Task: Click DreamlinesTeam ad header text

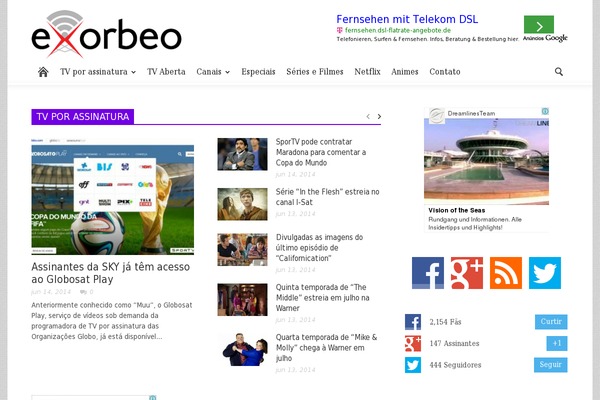Action: [x=471, y=113]
